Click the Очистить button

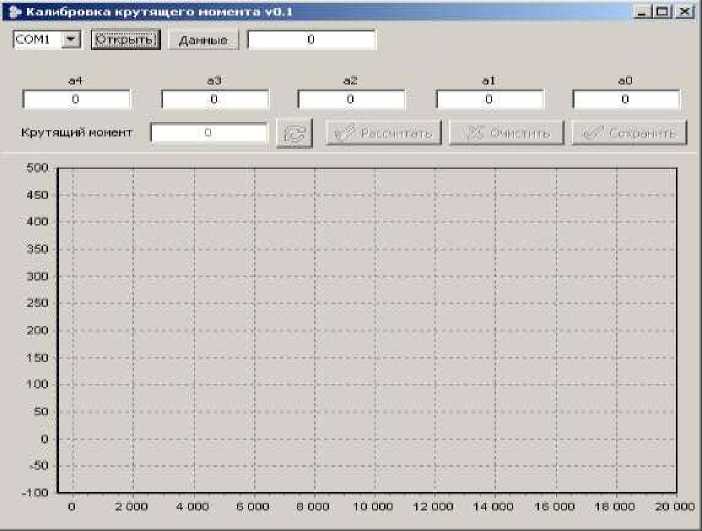(x=506, y=133)
